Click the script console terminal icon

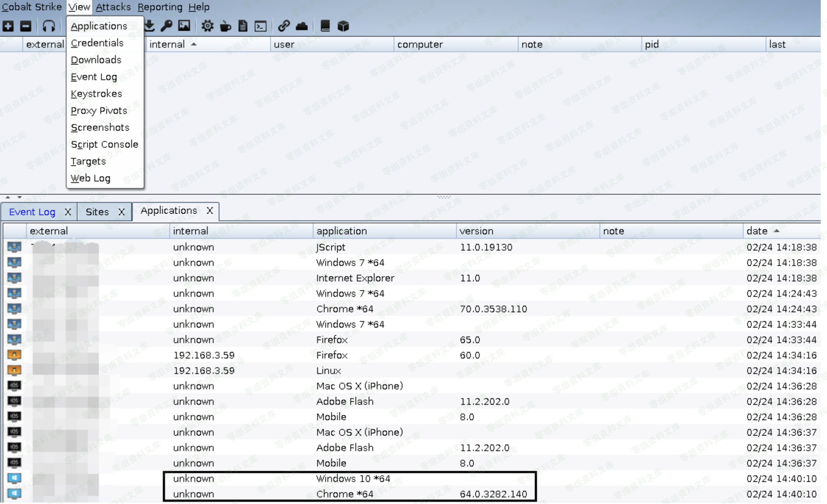click(261, 26)
